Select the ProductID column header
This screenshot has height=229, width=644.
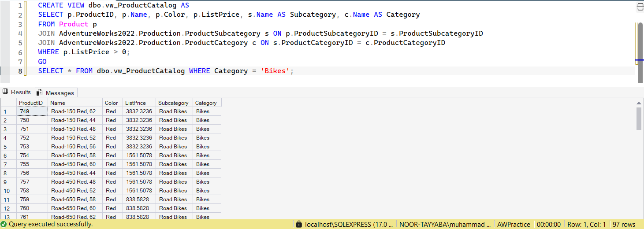point(32,103)
